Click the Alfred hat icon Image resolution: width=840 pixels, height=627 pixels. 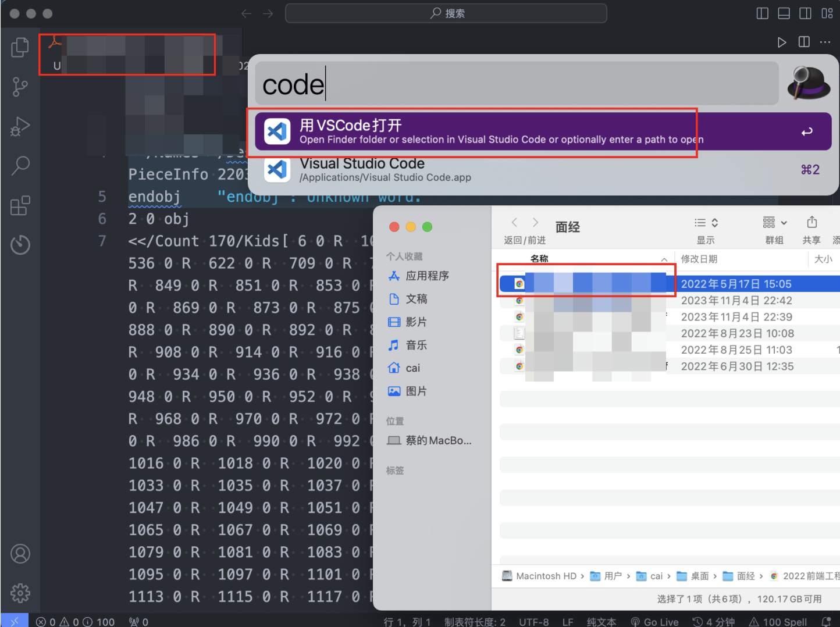(x=809, y=83)
